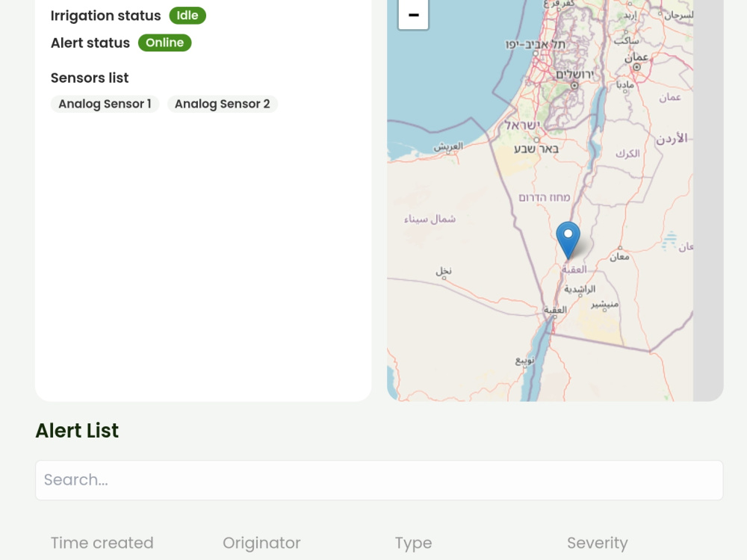Click the Idle irrigation status badge
The image size is (747, 560).
coord(187,16)
